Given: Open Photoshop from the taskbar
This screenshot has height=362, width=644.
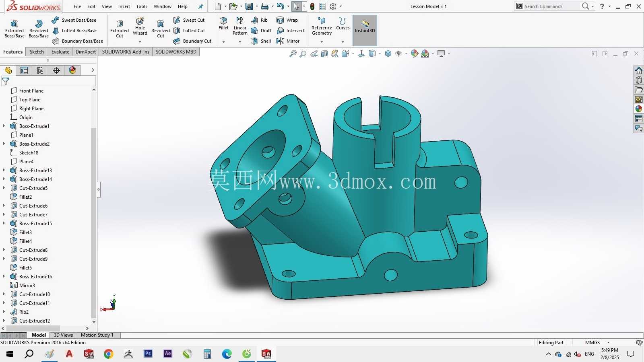Looking at the screenshot, I should point(148,354).
